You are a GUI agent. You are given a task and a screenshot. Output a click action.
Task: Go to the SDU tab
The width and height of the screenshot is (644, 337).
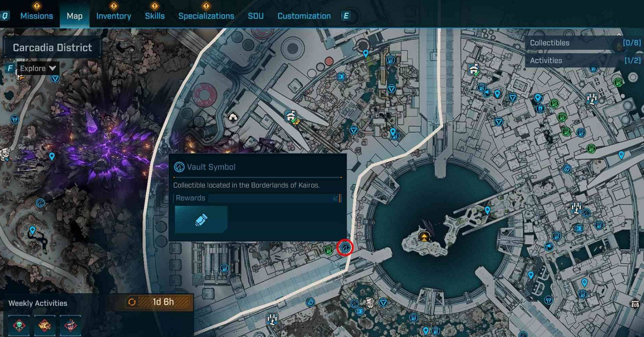[255, 16]
